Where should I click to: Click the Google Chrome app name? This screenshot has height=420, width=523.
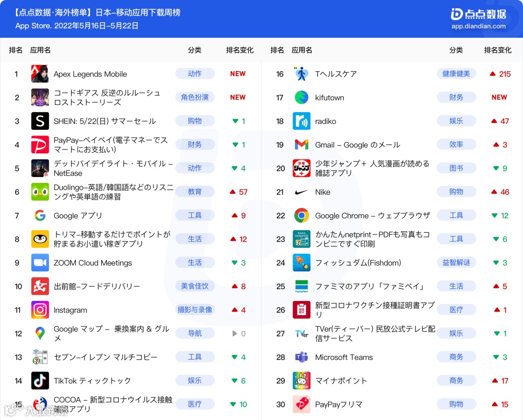pos(372,216)
